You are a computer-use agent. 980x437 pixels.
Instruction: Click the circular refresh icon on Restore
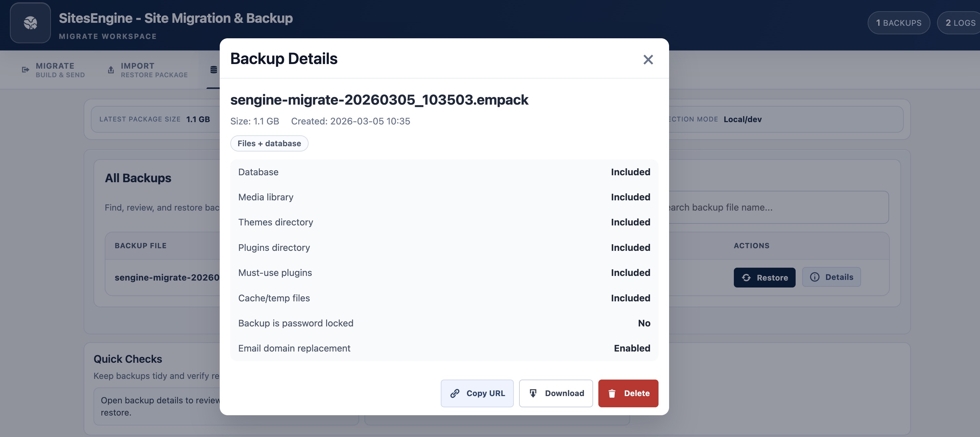click(x=747, y=277)
